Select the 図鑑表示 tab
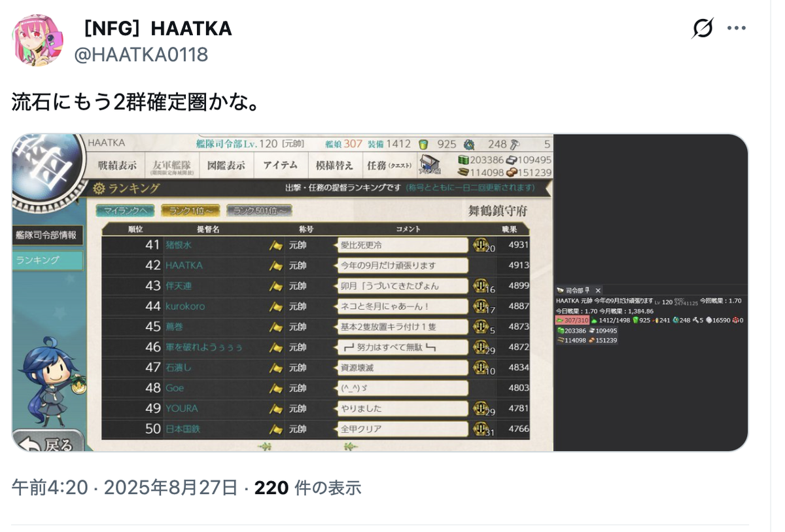Image resolution: width=785 pixels, height=532 pixels. tap(226, 166)
